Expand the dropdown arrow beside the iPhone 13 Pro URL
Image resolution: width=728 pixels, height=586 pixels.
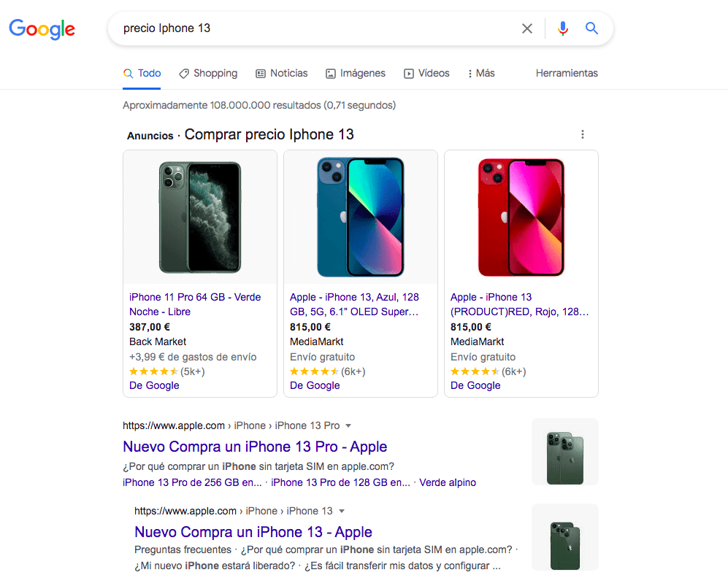point(348,425)
